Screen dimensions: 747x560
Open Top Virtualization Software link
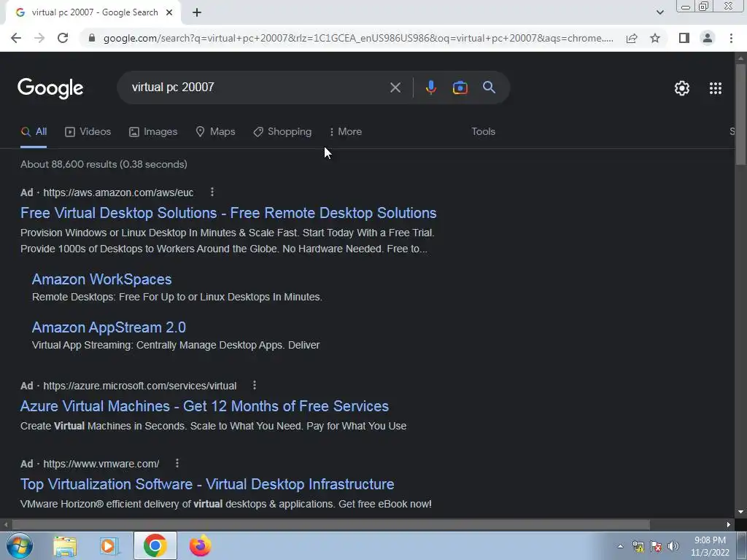(207, 484)
